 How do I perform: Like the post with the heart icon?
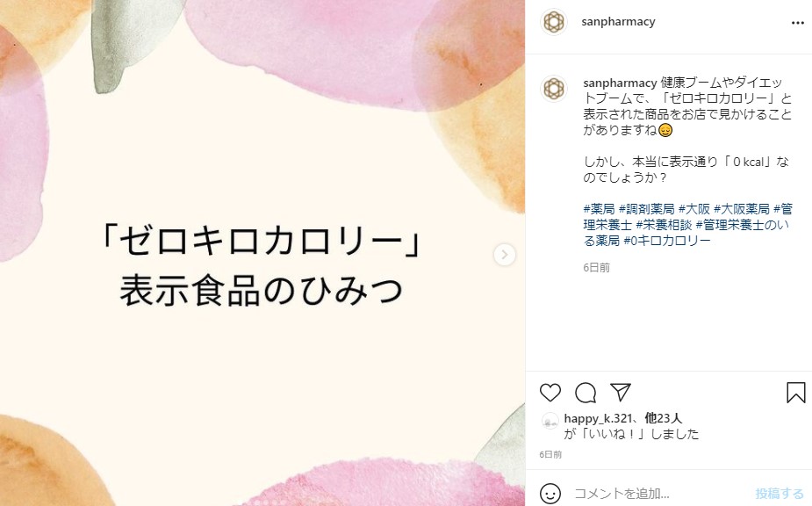[550, 393]
